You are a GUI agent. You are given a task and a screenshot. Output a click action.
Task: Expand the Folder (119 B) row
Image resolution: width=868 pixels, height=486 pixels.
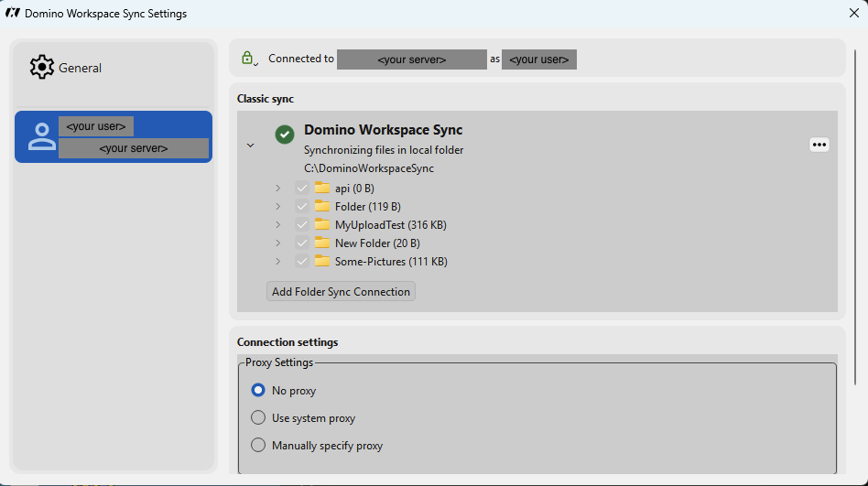click(278, 207)
